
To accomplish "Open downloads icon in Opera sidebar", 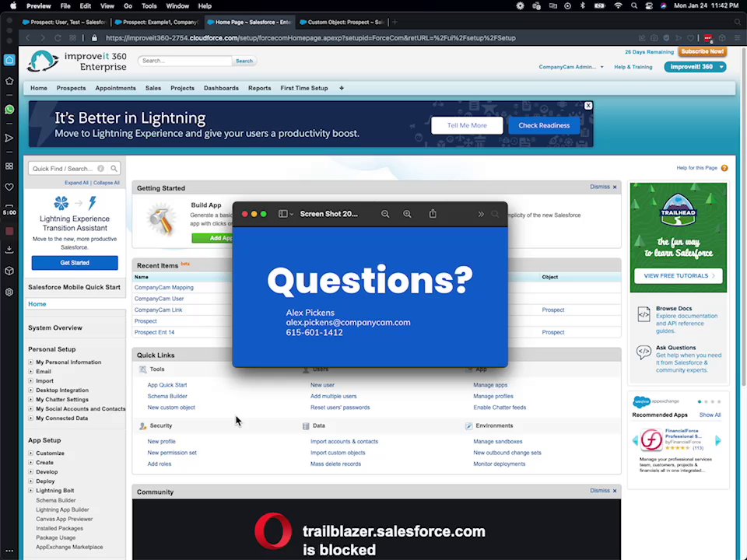I will (9, 249).
